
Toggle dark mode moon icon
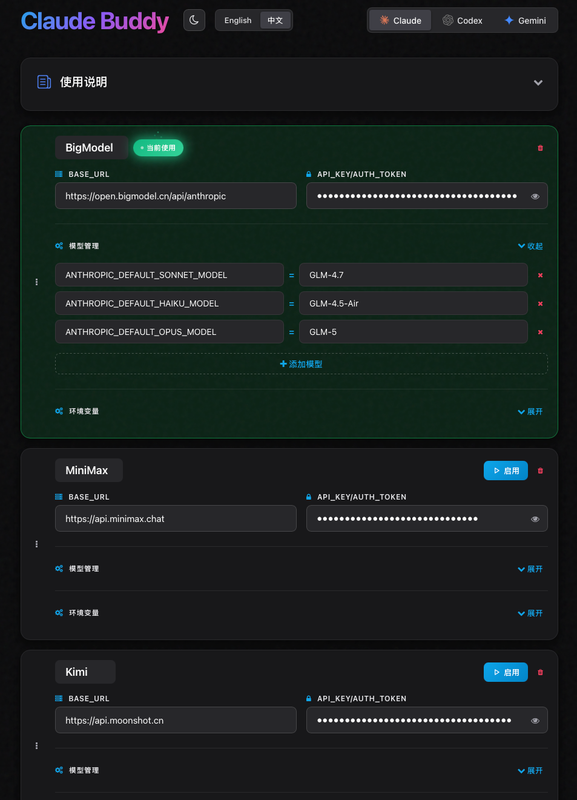(x=194, y=20)
